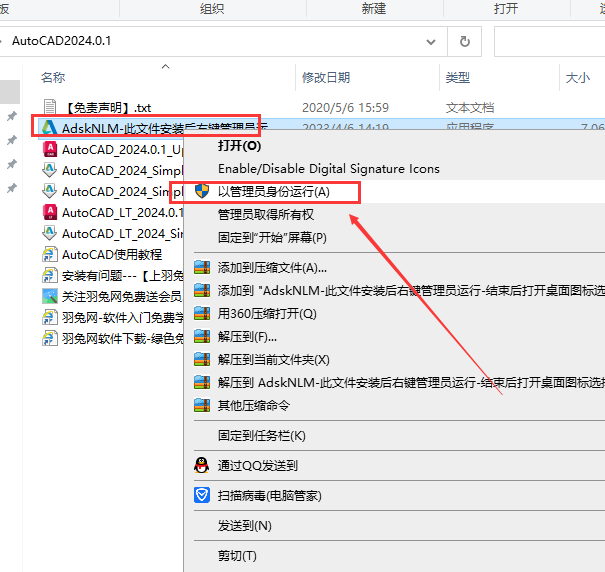Sort by the 大小 column header
This screenshot has width=605, height=572.
[x=578, y=78]
